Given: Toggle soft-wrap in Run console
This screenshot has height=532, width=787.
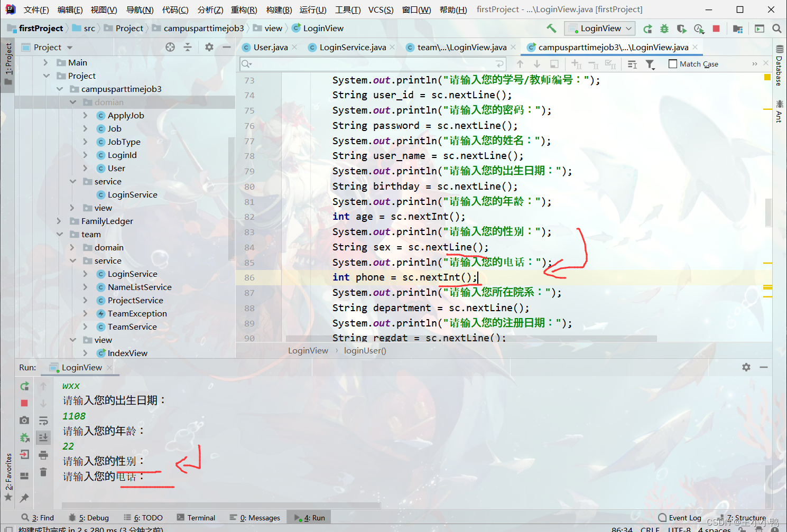Looking at the screenshot, I should 43,421.
